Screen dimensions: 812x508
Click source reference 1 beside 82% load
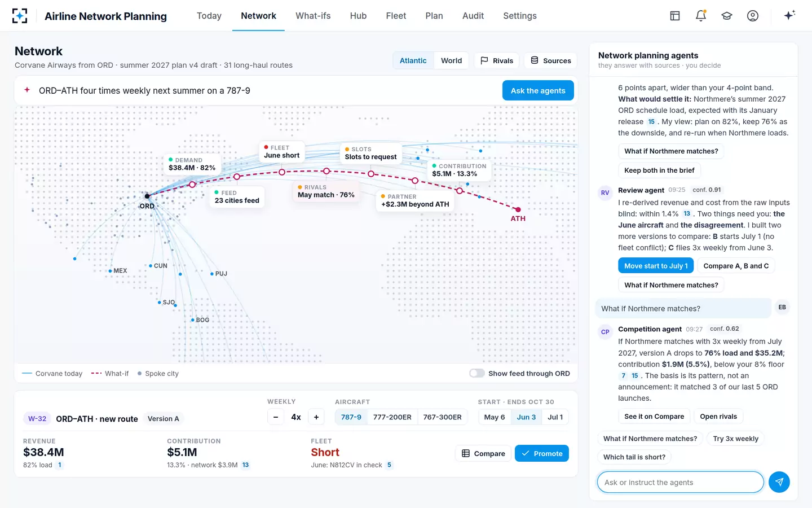[x=60, y=465]
